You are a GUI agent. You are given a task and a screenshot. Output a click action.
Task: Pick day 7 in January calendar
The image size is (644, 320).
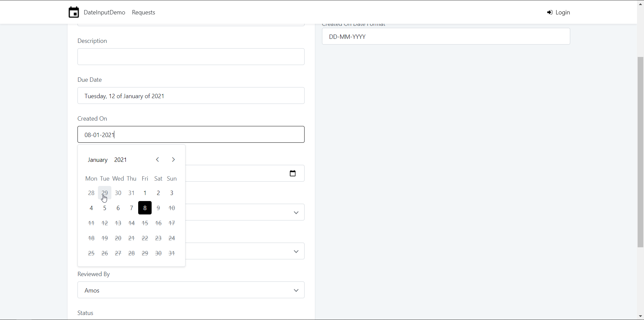click(131, 208)
